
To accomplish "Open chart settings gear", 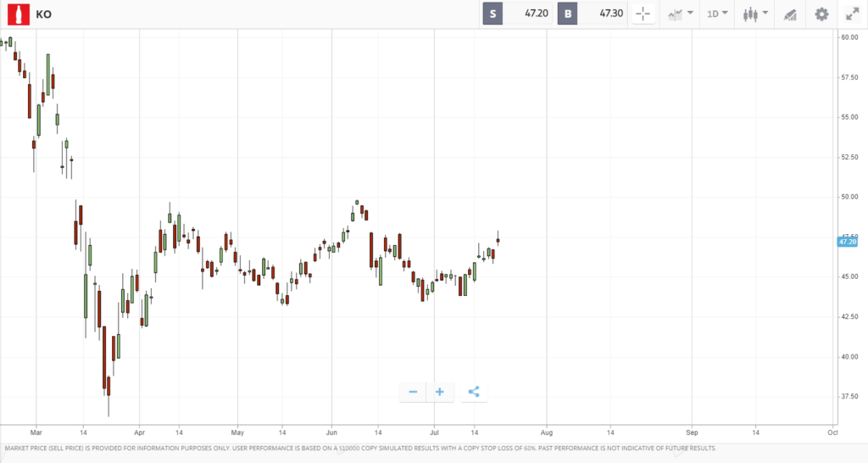I will pyautogui.click(x=821, y=14).
